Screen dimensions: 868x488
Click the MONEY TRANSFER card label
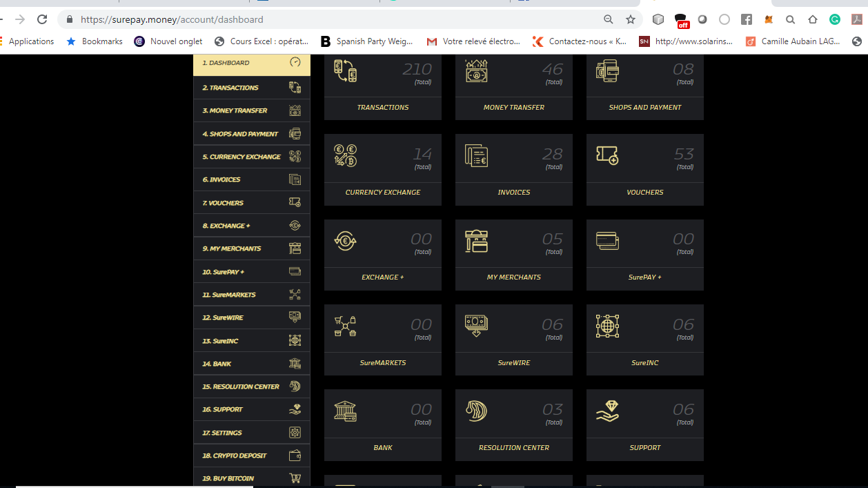(514, 108)
